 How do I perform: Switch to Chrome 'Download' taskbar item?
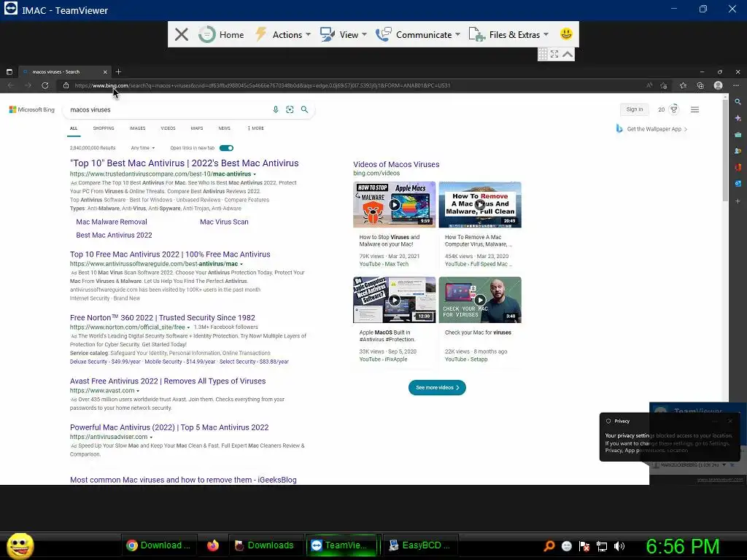point(158,545)
